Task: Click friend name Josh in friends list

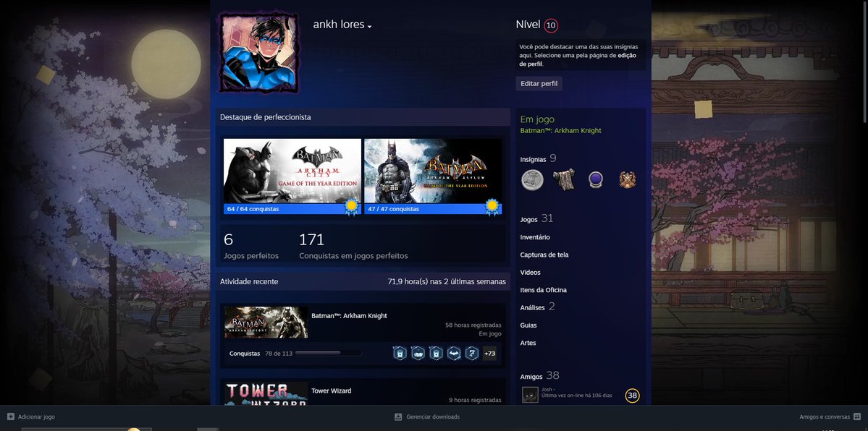Action: pyautogui.click(x=548, y=390)
